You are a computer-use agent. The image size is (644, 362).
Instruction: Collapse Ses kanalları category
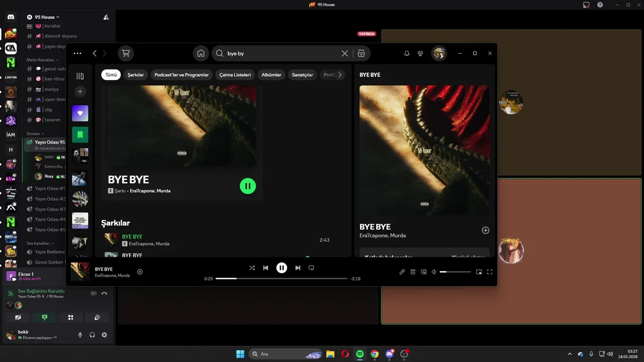pos(40,243)
